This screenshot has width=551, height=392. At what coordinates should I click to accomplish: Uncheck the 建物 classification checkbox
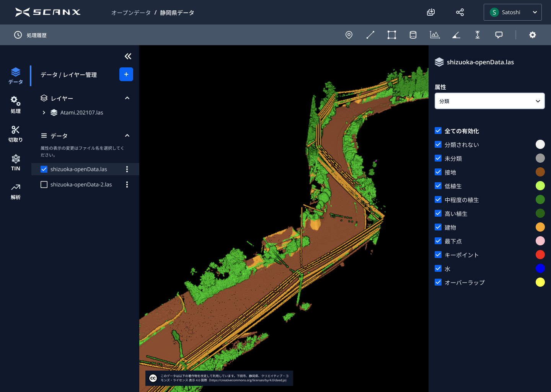pos(438,227)
